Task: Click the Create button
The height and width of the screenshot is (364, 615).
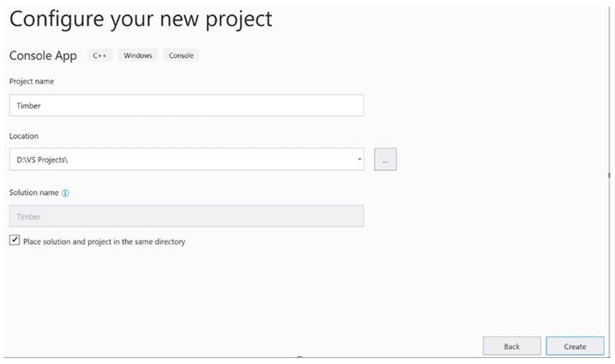Action: click(575, 346)
